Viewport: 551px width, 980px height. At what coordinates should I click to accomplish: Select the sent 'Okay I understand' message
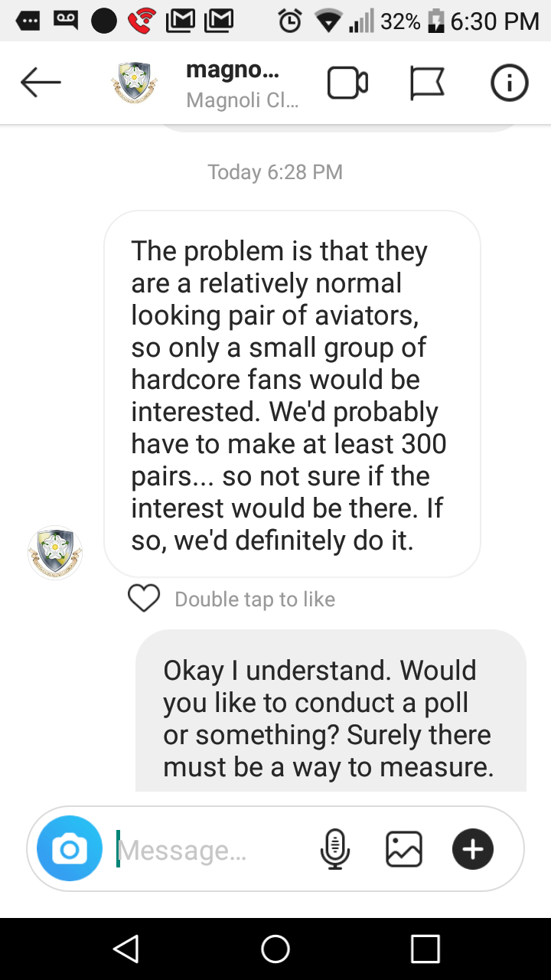[331, 710]
